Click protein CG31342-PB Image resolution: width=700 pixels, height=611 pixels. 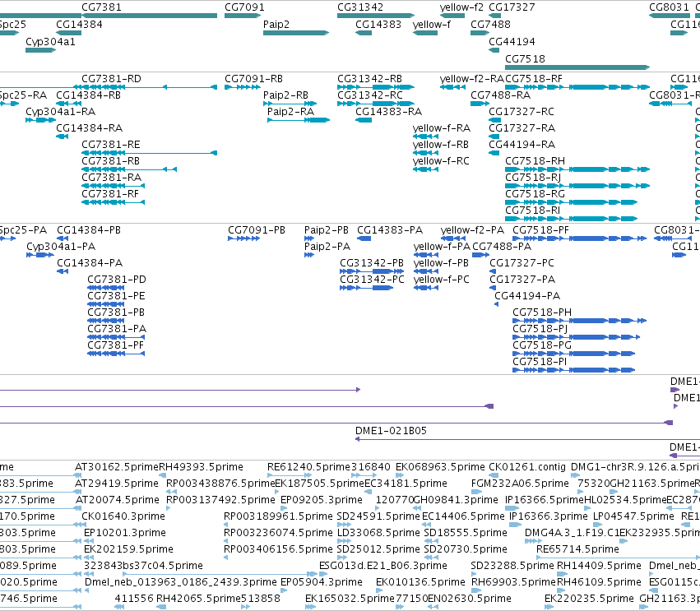tap(372, 263)
